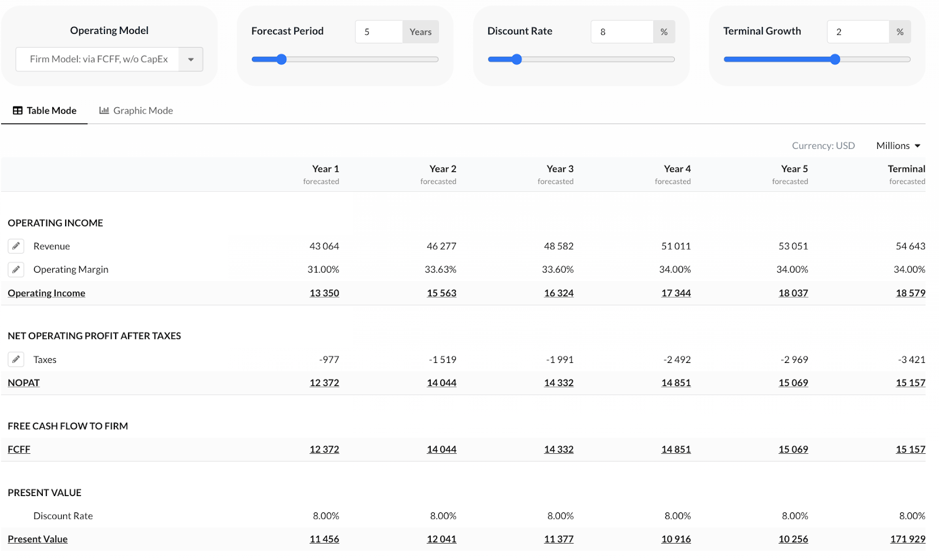Click the Terminal Growth percent input box

click(x=857, y=32)
